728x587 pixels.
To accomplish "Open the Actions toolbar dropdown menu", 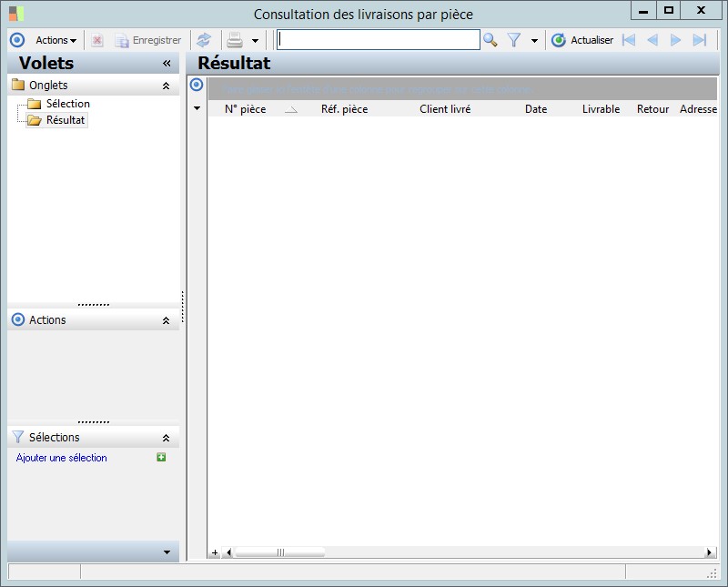I will click(56, 40).
